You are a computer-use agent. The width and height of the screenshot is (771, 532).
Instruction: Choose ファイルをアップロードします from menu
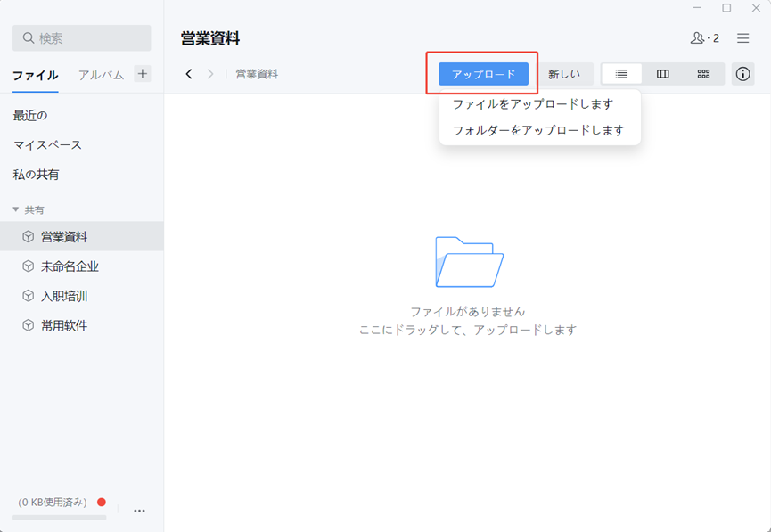tap(532, 104)
